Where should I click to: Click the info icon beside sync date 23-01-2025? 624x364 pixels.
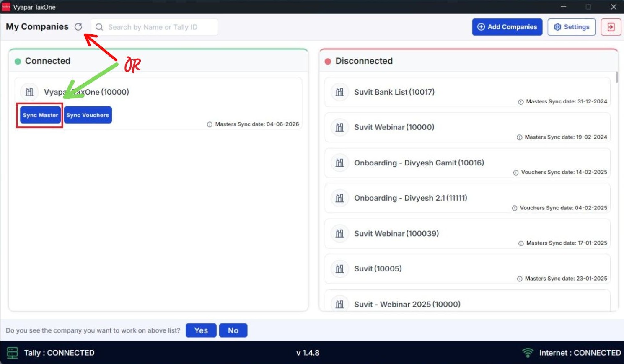[520, 279]
